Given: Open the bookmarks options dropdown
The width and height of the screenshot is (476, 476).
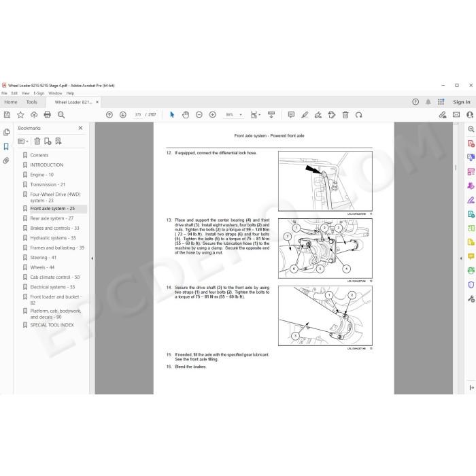Looking at the screenshot, I should click(23, 141).
